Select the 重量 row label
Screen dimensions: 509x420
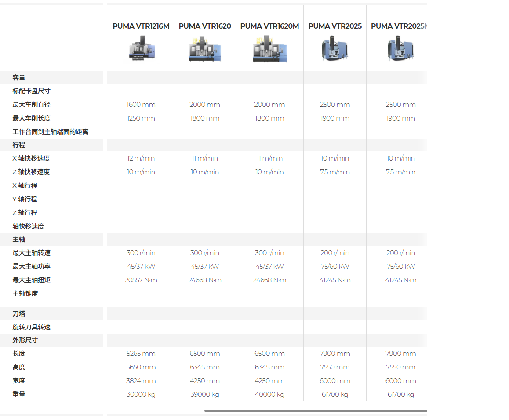click(19, 394)
